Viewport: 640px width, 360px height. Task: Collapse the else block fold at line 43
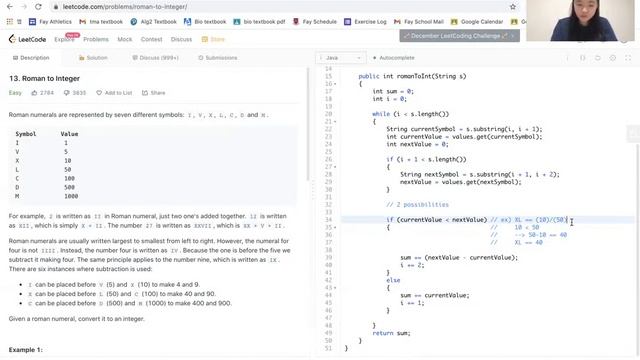[x=336, y=288]
